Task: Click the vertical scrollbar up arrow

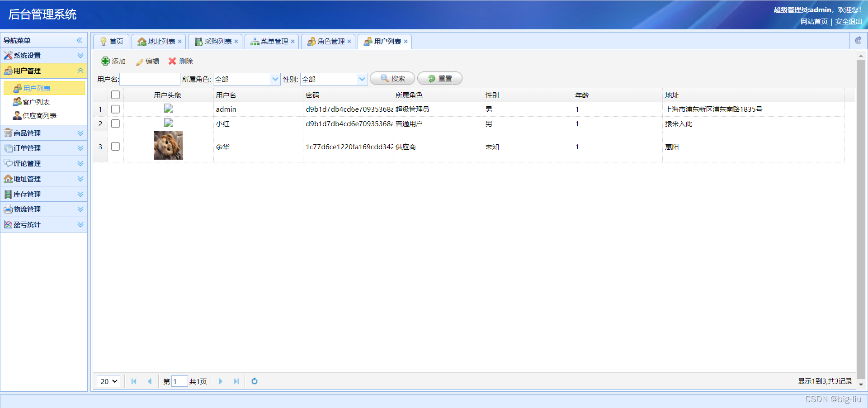Action: (x=861, y=56)
